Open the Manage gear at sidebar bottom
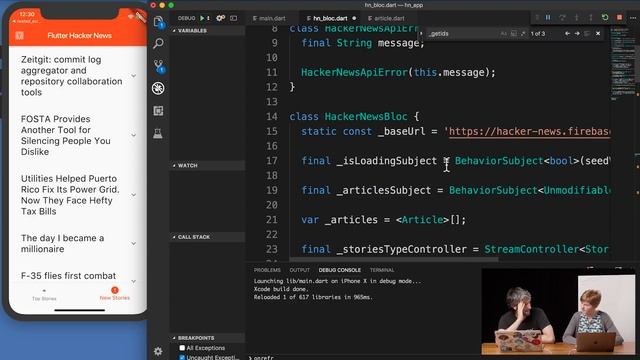This screenshot has height=360, width=640. 158,351
